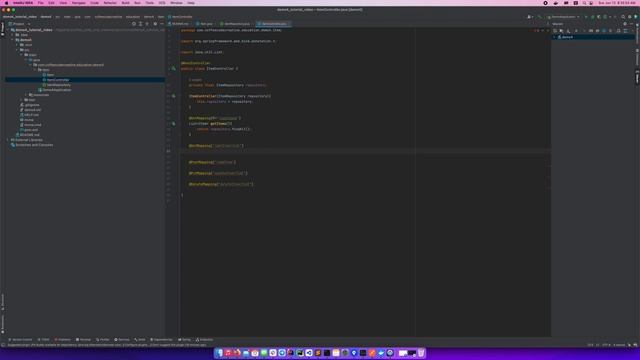Open Maven panel options gear

point(625,24)
